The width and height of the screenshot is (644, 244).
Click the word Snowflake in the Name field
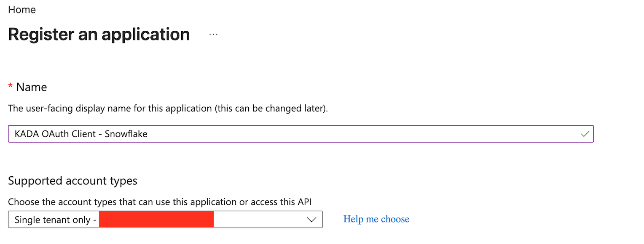[126, 134]
